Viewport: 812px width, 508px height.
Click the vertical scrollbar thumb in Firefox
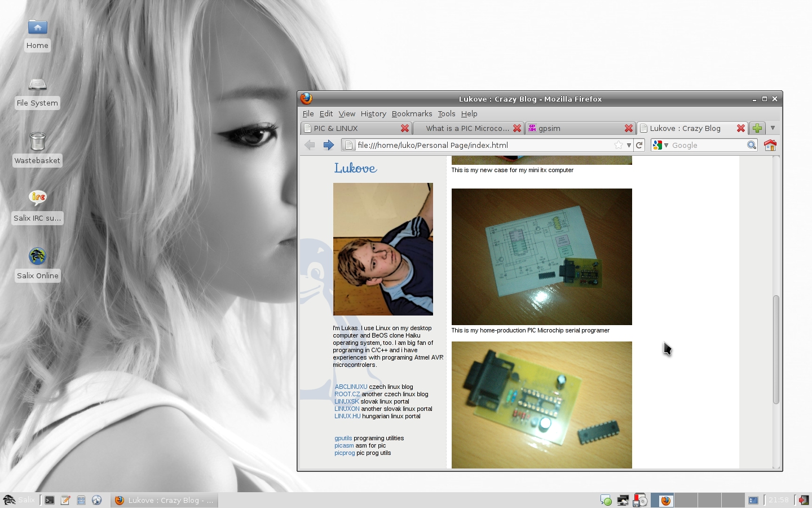pyautogui.click(x=776, y=349)
